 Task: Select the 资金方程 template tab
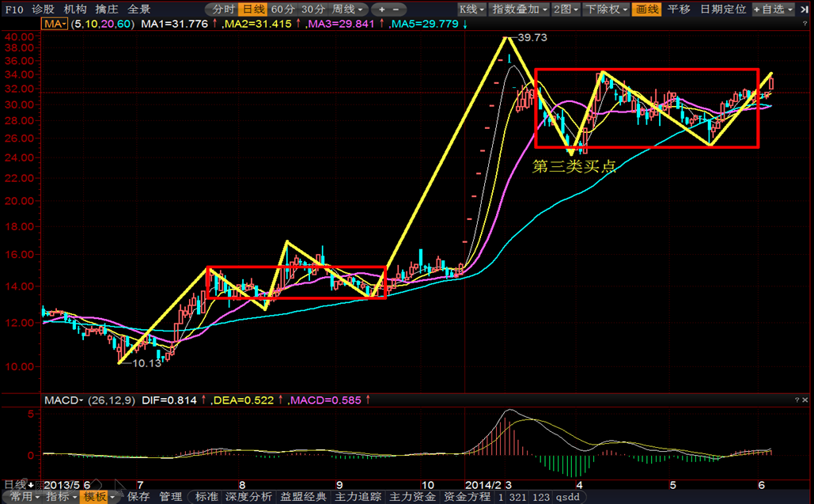(x=467, y=497)
